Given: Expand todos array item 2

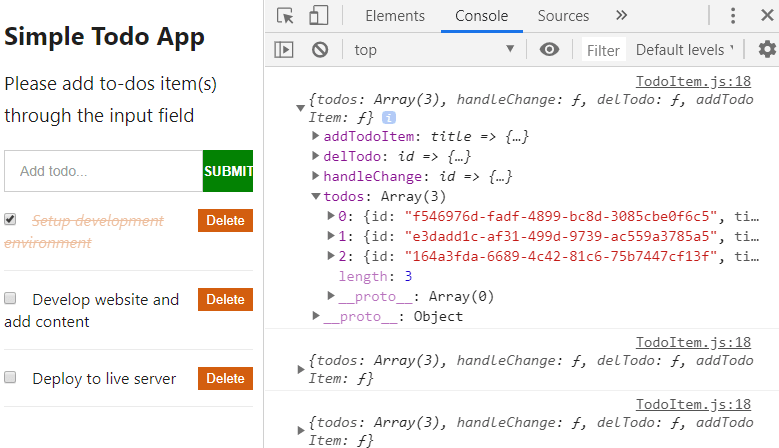Looking at the screenshot, I should point(330,256).
